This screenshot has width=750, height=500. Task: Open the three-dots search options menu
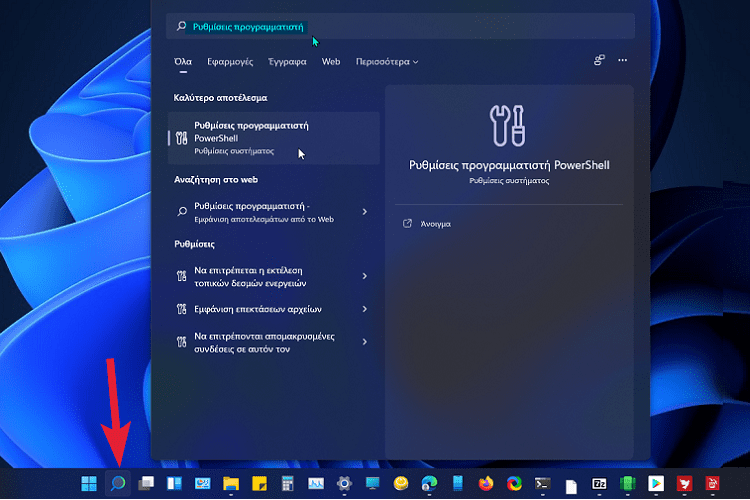coord(622,60)
